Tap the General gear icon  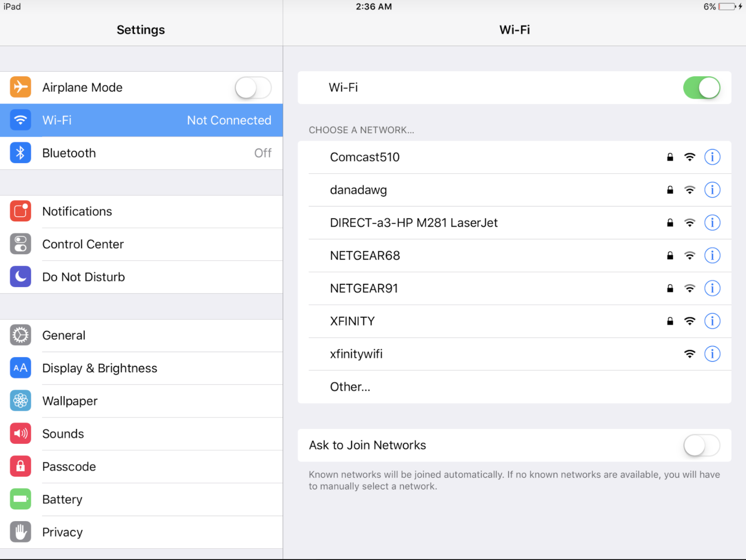21,335
